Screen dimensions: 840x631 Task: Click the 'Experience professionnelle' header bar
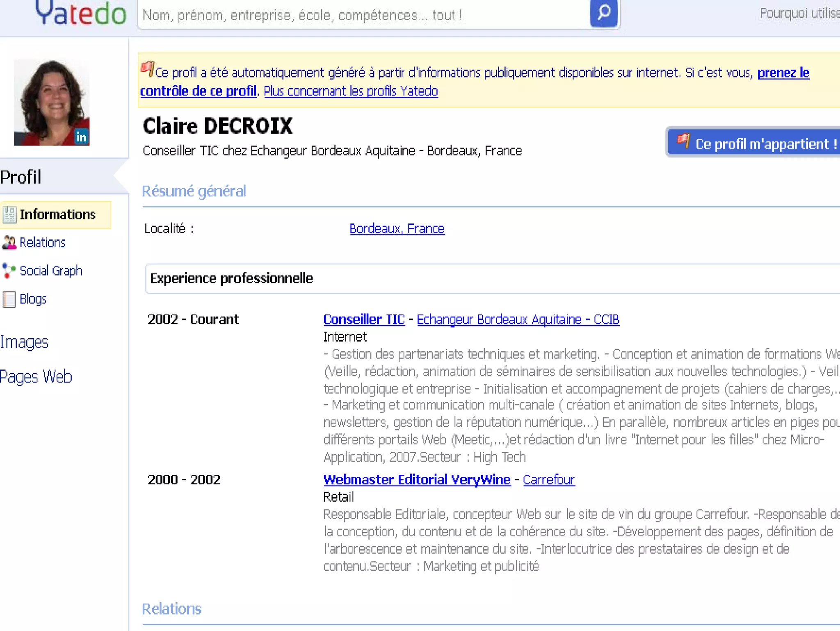[x=493, y=279]
